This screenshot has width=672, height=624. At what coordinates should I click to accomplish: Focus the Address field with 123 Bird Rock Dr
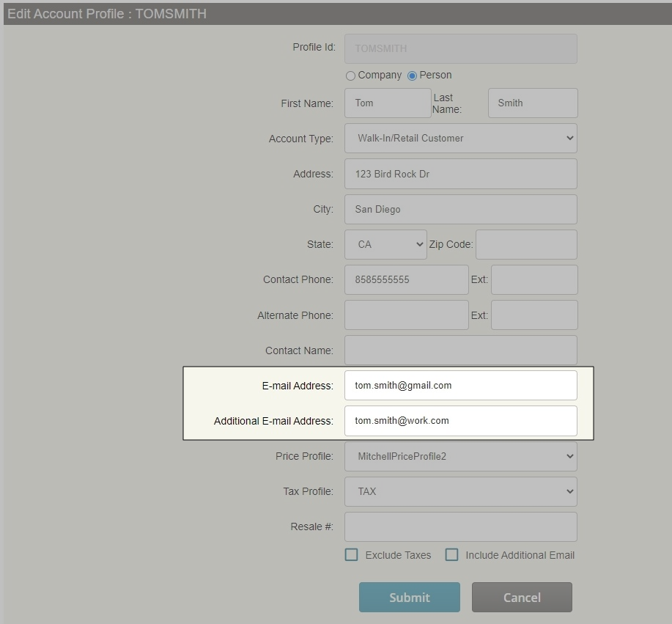(460, 174)
